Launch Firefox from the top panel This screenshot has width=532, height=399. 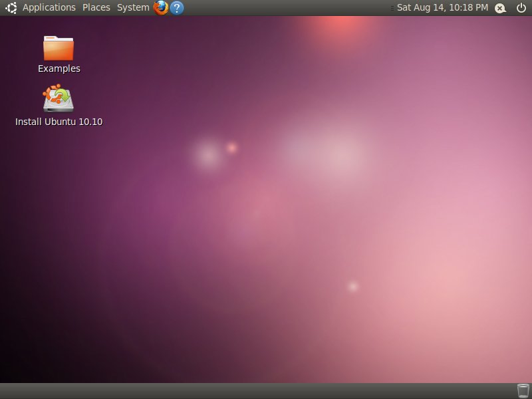[161, 7]
